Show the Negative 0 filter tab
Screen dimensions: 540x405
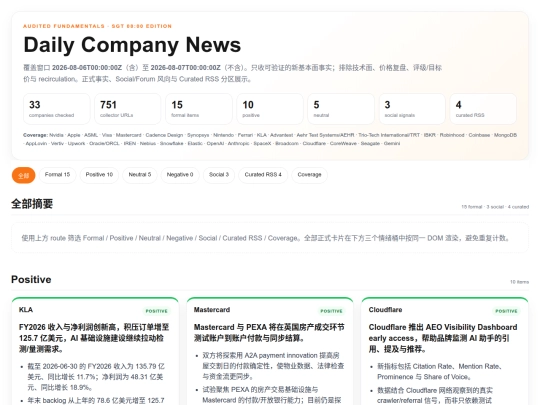pyautogui.click(x=180, y=175)
